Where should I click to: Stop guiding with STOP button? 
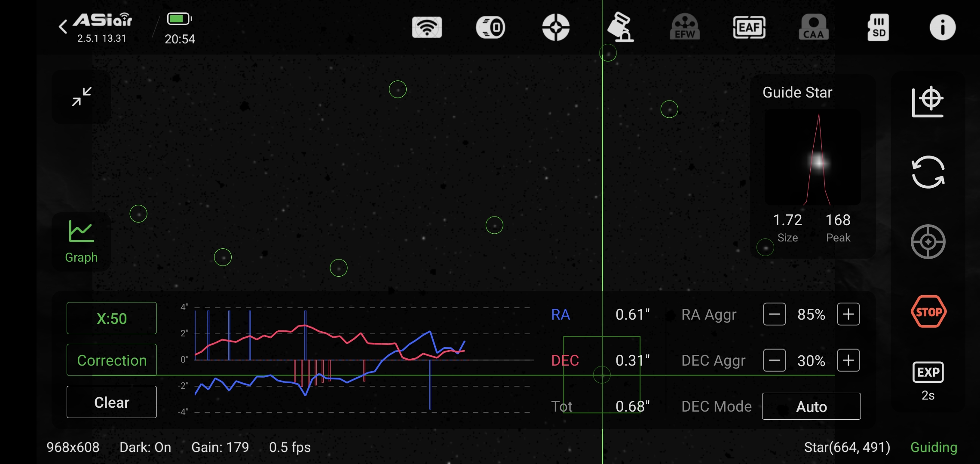pos(928,312)
